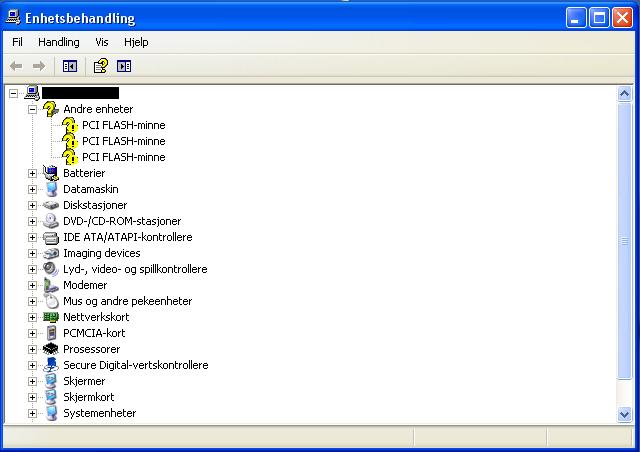This screenshot has height=452, width=640.
Task: Open the Handling menu
Action: [59, 42]
